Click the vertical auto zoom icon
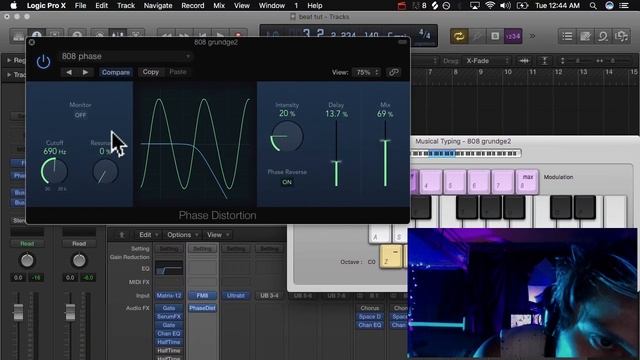This screenshot has height=360, width=640. (544, 61)
